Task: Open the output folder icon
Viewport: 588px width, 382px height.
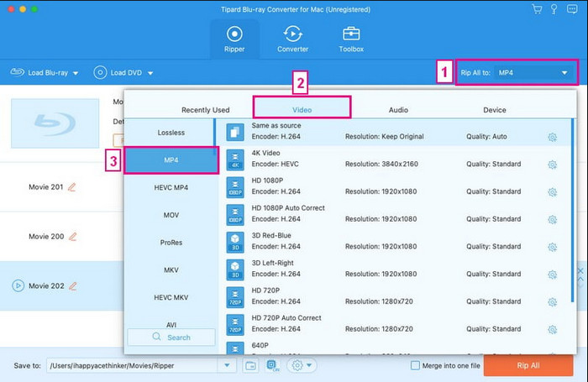Action: (x=250, y=365)
